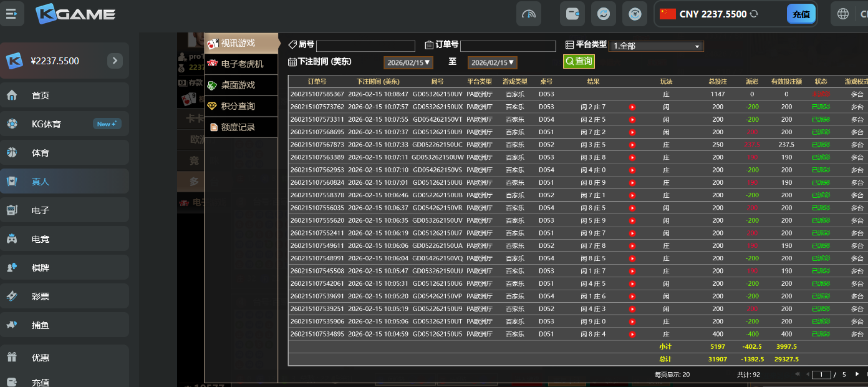Click the globe language icon
Image resolution: width=868 pixels, height=387 pixels.
point(843,14)
